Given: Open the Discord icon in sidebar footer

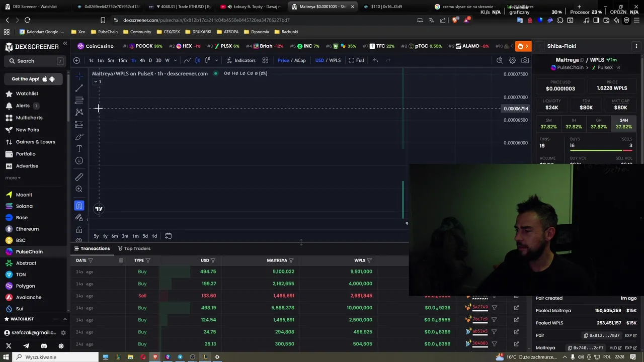Looking at the screenshot, I should [44, 346].
